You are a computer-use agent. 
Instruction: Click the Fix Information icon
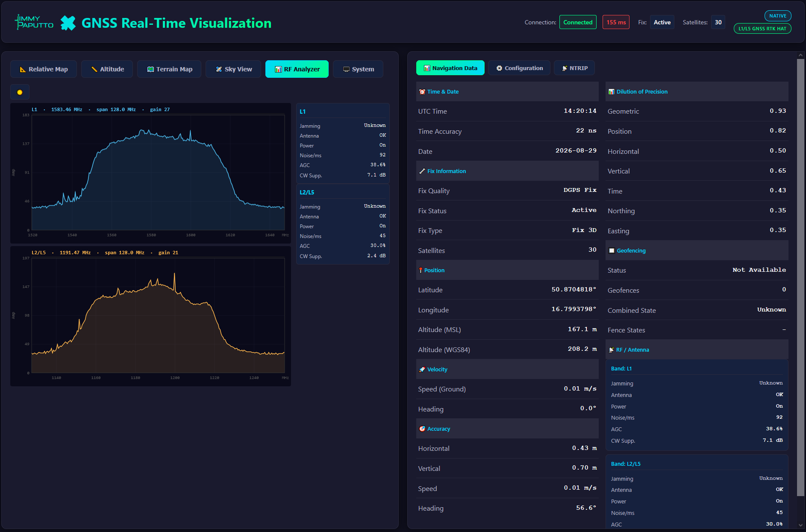click(422, 171)
